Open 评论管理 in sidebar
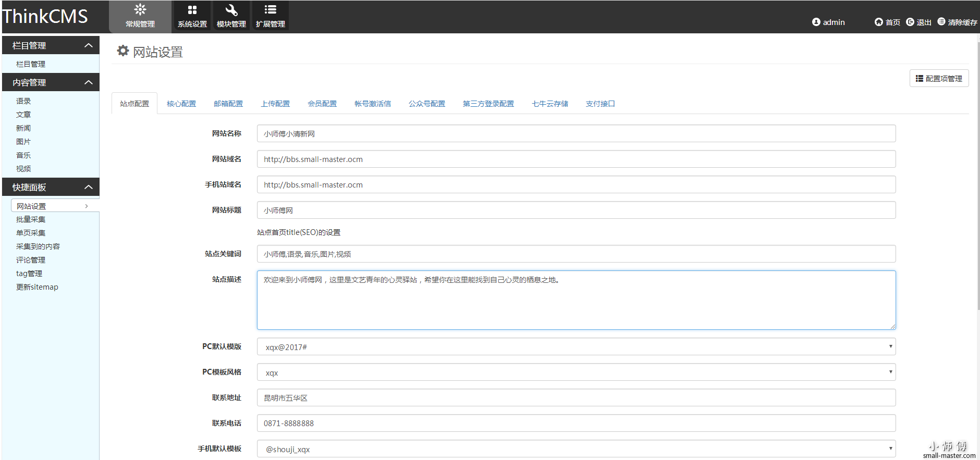Viewport: 980px width, 460px height. pos(31,260)
